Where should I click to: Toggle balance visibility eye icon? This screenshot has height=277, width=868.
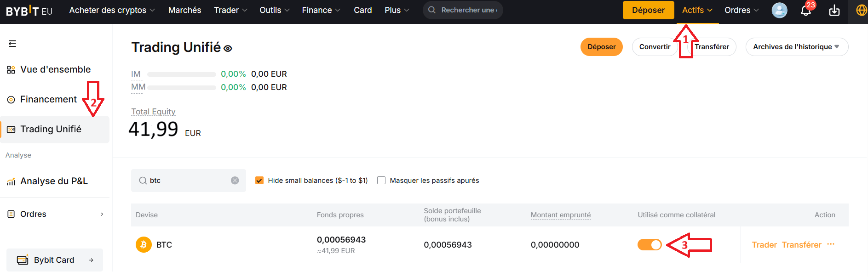coord(228,48)
